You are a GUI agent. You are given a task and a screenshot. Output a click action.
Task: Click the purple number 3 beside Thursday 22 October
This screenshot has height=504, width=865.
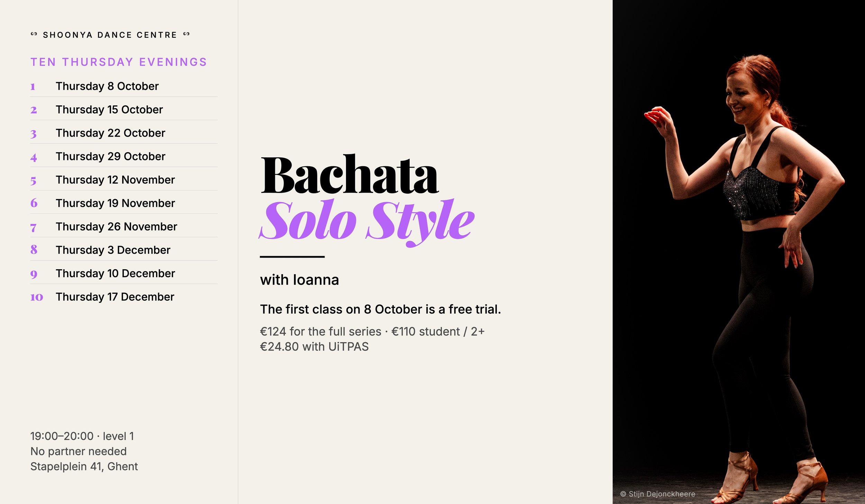(x=33, y=134)
